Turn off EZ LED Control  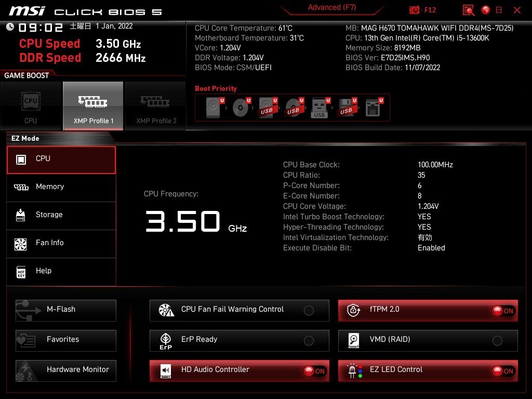[x=503, y=371]
